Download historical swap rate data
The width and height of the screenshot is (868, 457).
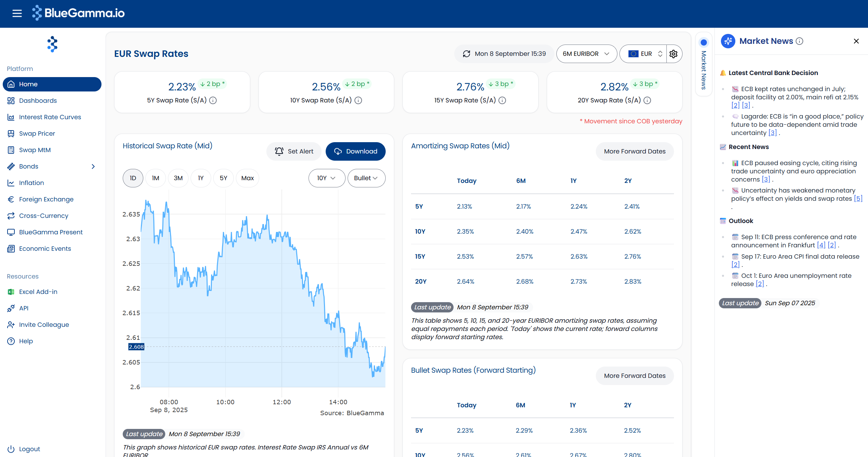pos(355,151)
